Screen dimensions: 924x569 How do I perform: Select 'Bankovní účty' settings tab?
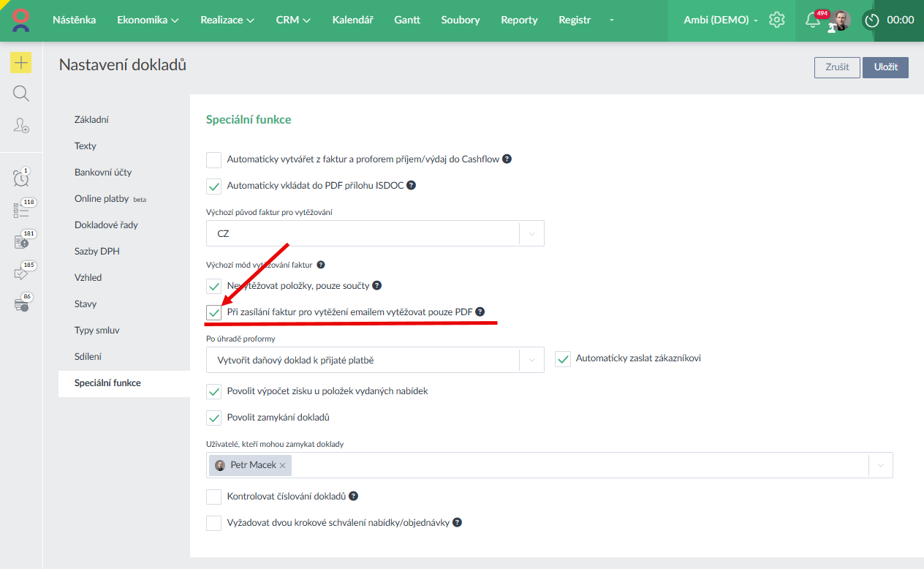pos(103,173)
